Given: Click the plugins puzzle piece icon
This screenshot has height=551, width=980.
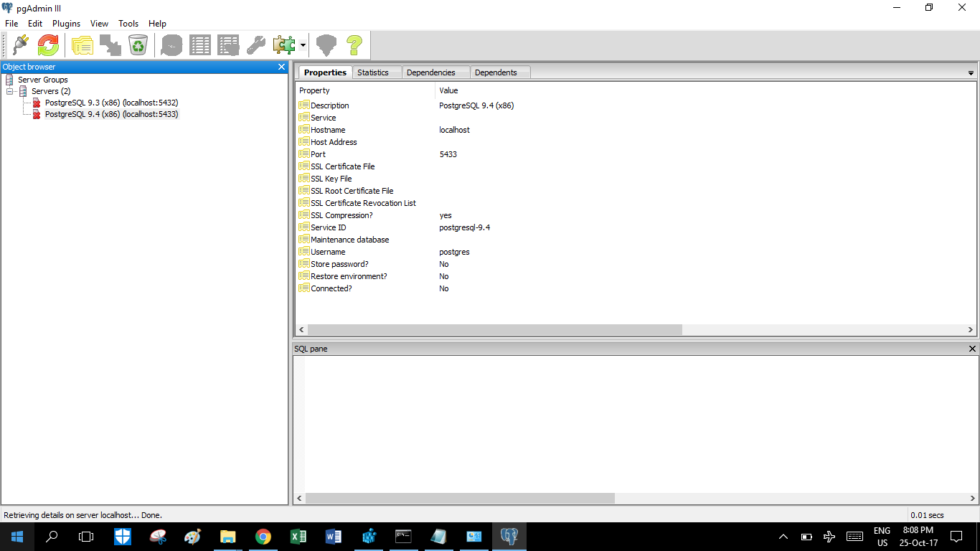Looking at the screenshot, I should pyautogui.click(x=284, y=45).
